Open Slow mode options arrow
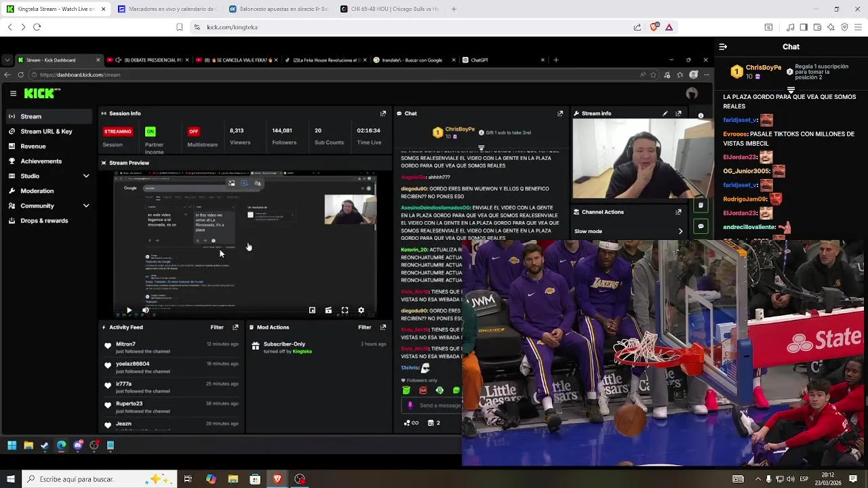The width and height of the screenshot is (868, 488). point(680,231)
